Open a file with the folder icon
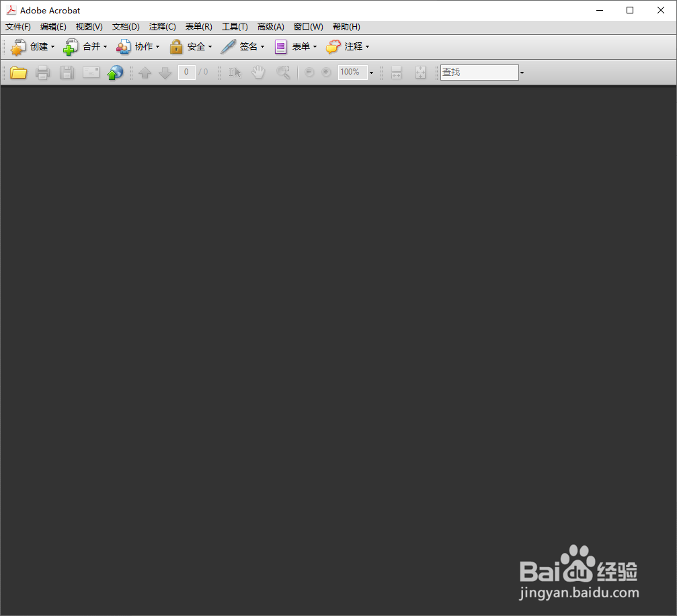677x616 pixels. [18, 73]
